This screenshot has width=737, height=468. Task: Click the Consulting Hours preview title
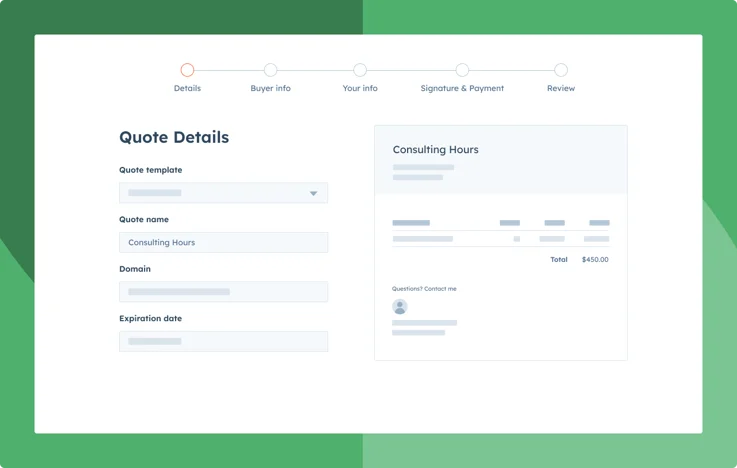pos(435,150)
